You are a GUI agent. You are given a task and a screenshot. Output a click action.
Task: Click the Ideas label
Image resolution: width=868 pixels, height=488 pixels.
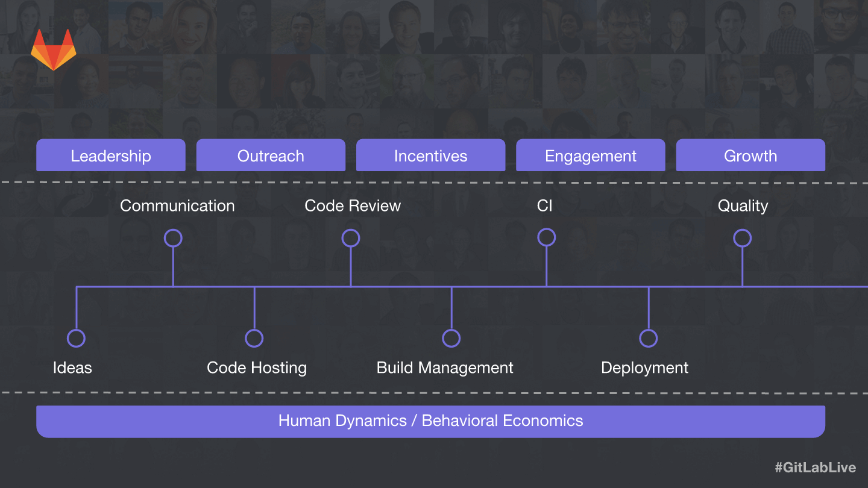pos(72,368)
